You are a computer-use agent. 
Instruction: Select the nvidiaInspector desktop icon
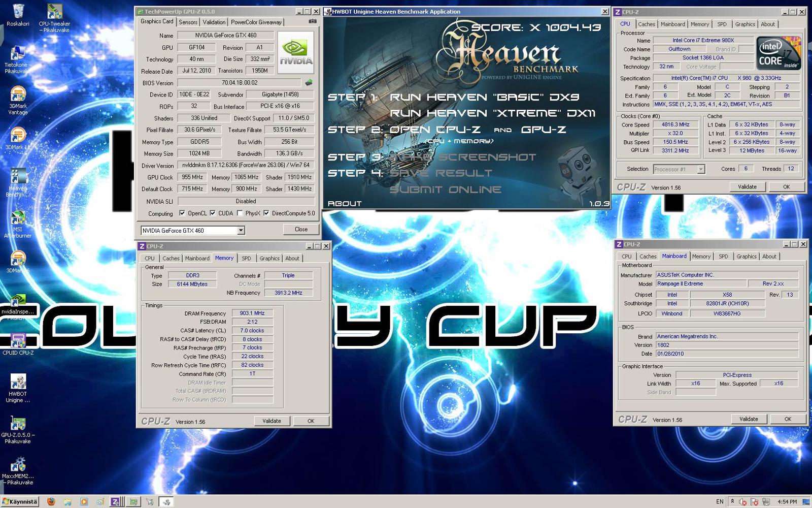[x=18, y=307]
